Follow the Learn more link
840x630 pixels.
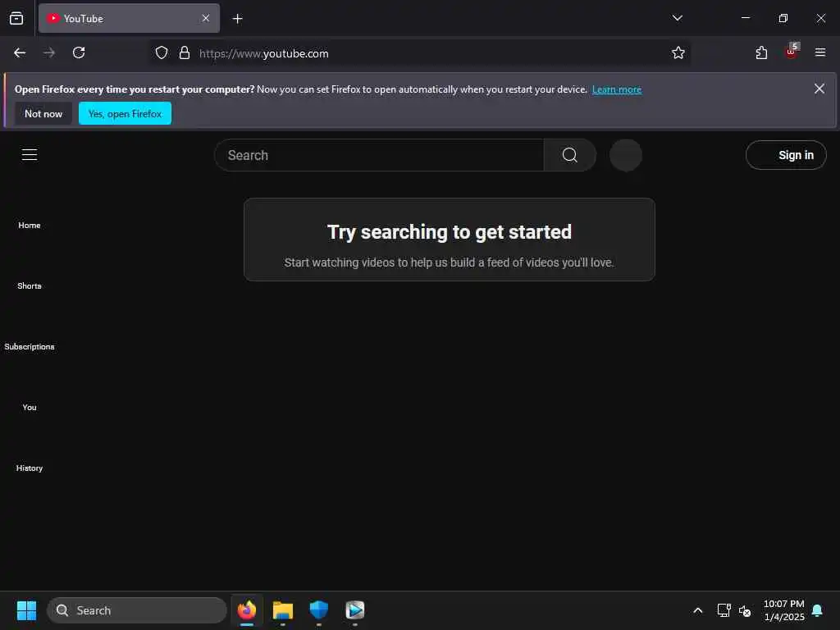pos(617,89)
